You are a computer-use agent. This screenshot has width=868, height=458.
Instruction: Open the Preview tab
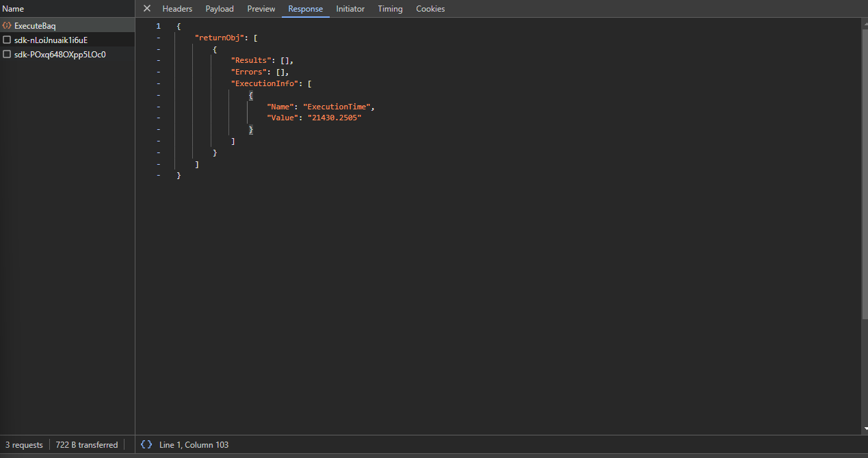(261, 9)
